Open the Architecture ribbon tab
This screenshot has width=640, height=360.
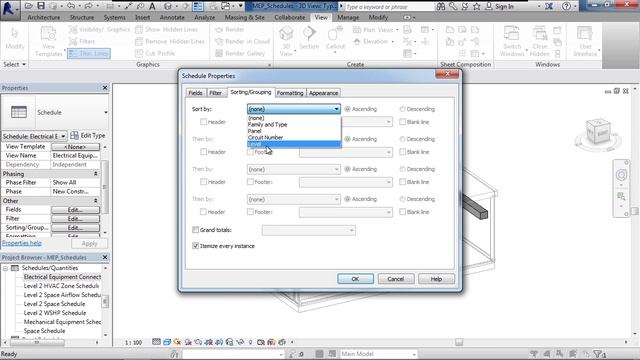(44, 18)
